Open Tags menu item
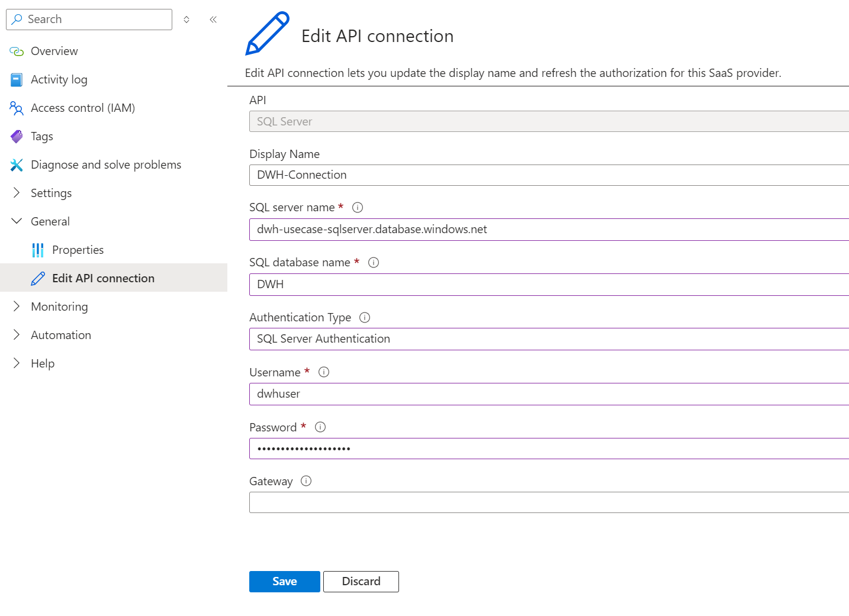 (x=114, y=137)
